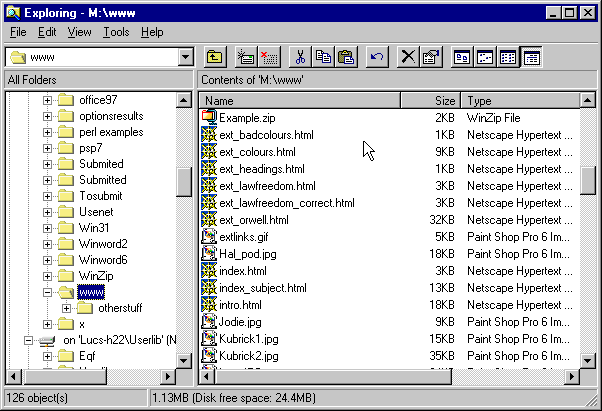Select the Winword6 folder in tree
This screenshot has width=602, height=411.
pos(103,260)
